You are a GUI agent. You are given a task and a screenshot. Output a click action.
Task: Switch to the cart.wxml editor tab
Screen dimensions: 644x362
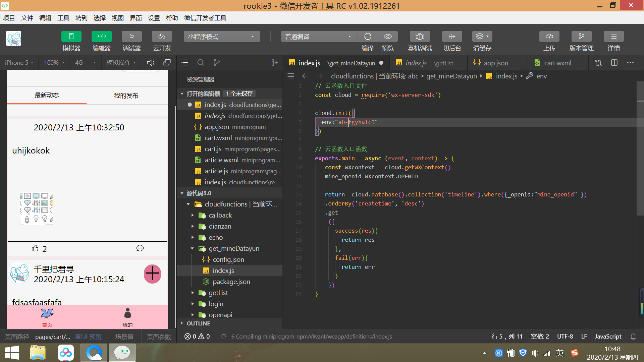(x=557, y=63)
